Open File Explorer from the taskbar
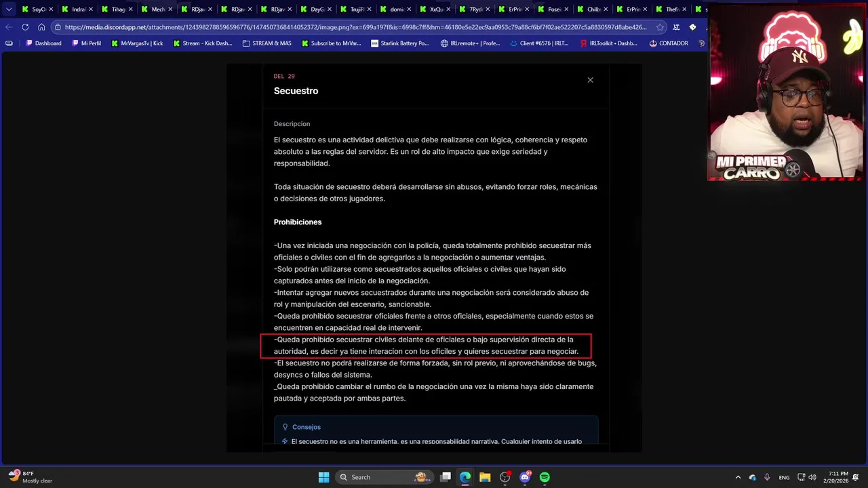The height and width of the screenshot is (488, 868). point(485,477)
